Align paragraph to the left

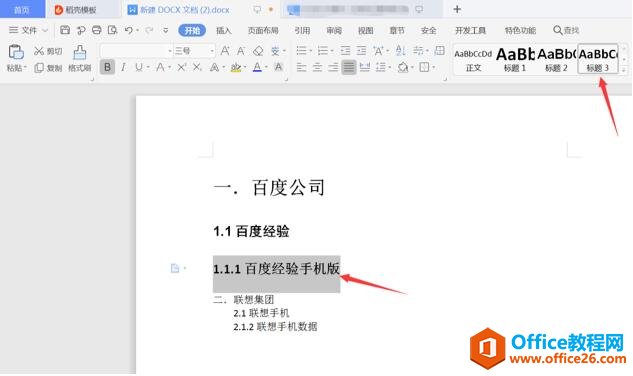point(301,67)
